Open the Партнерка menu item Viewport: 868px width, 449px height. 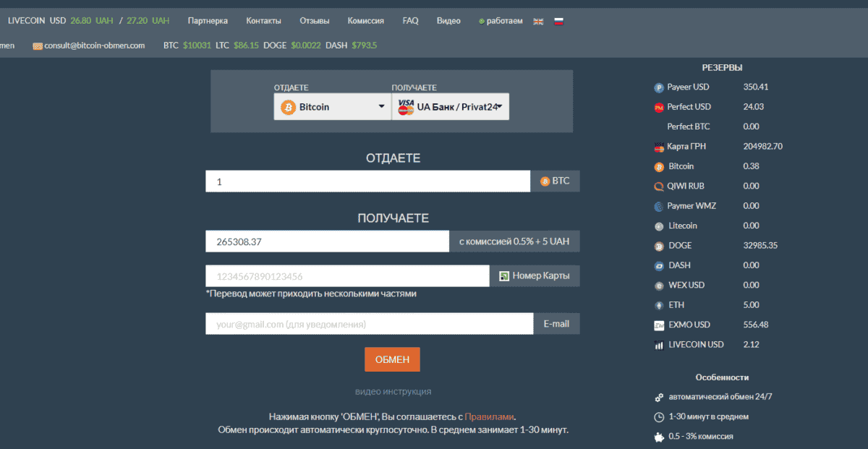[x=208, y=21]
